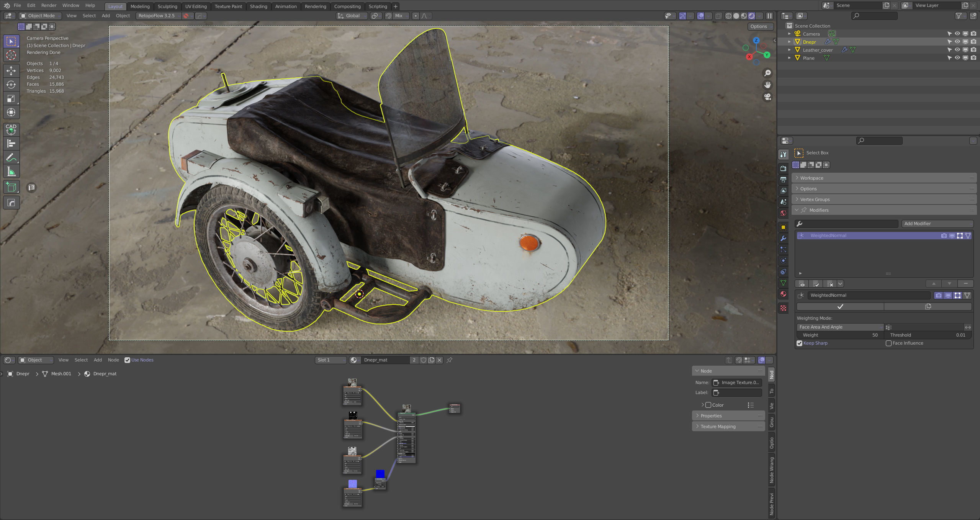
Task: Open the Modifier Properties tab (wrench icon)
Action: [783, 239]
